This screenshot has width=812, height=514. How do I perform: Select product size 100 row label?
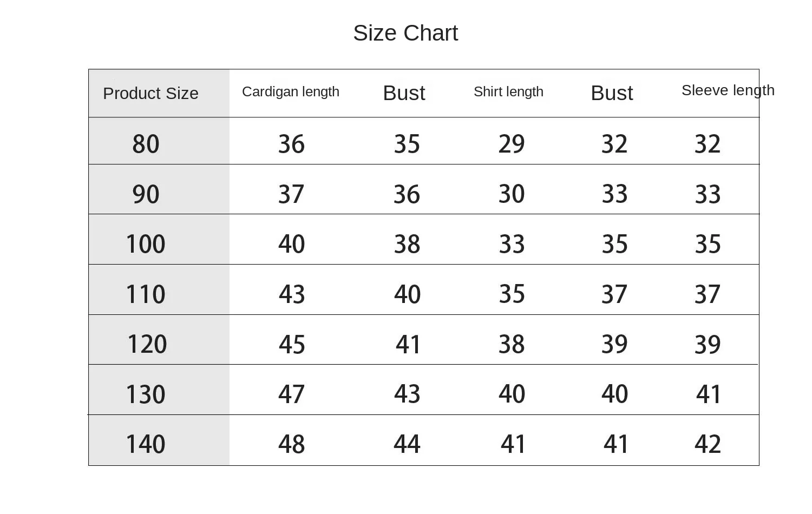tap(146, 244)
